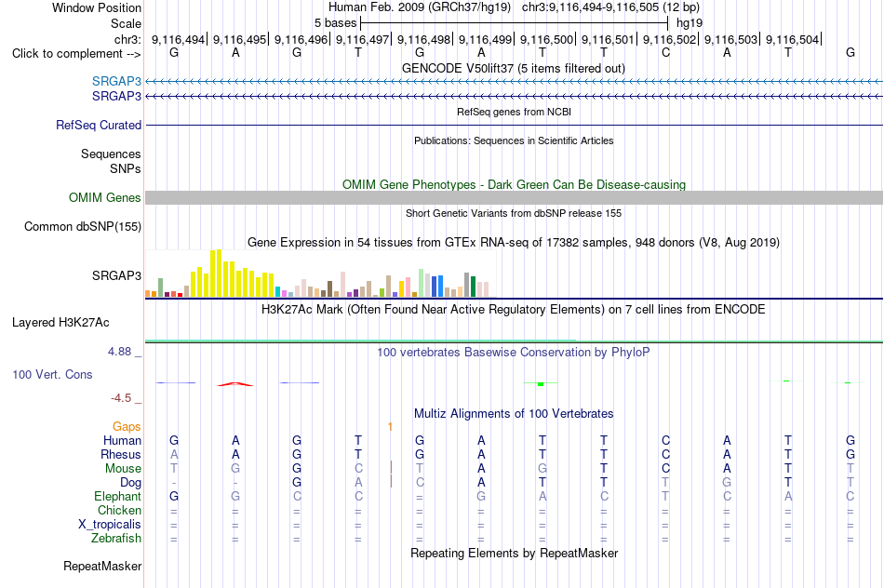Select the X_tropicalis alignment row label

[110, 525]
